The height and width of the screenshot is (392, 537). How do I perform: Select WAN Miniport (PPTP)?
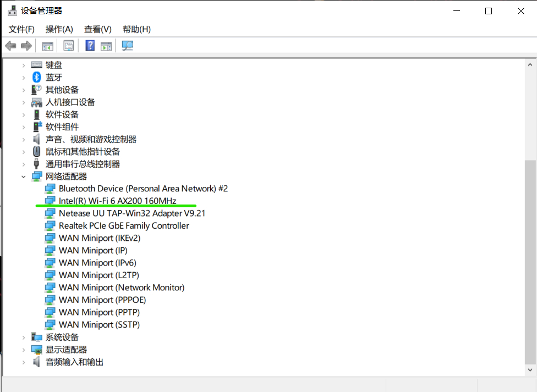100,312
